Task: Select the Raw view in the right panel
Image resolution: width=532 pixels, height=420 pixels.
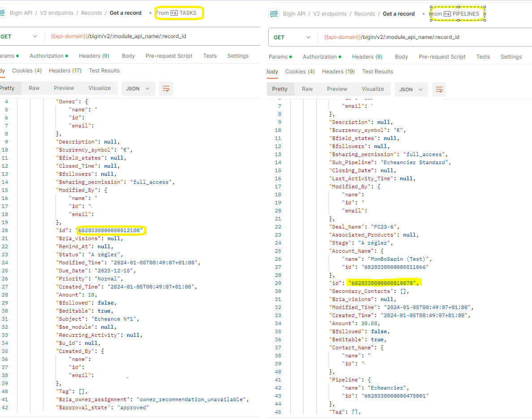Action: (307, 89)
